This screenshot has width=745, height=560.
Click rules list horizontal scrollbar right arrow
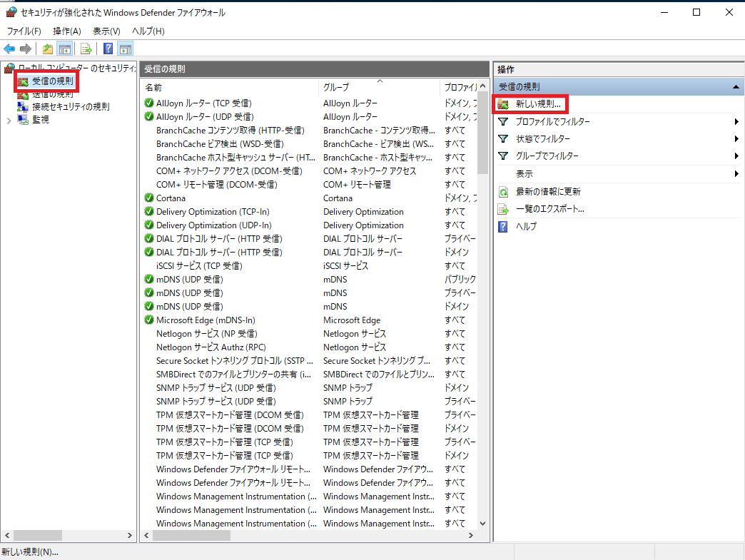pyautogui.click(x=471, y=536)
